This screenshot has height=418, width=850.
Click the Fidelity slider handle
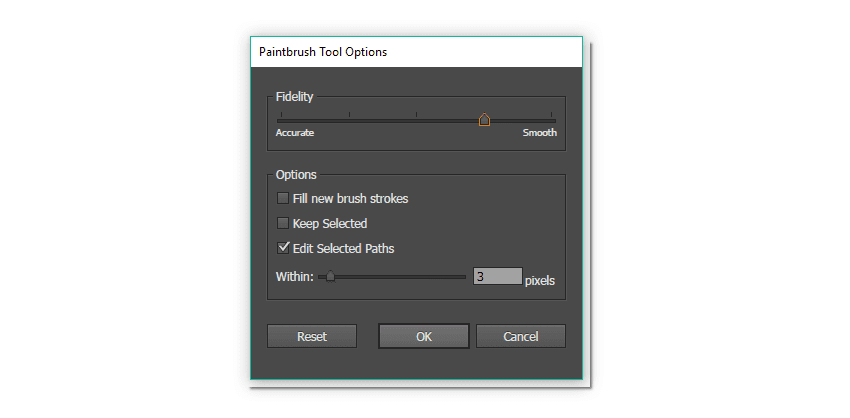tap(484, 120)
